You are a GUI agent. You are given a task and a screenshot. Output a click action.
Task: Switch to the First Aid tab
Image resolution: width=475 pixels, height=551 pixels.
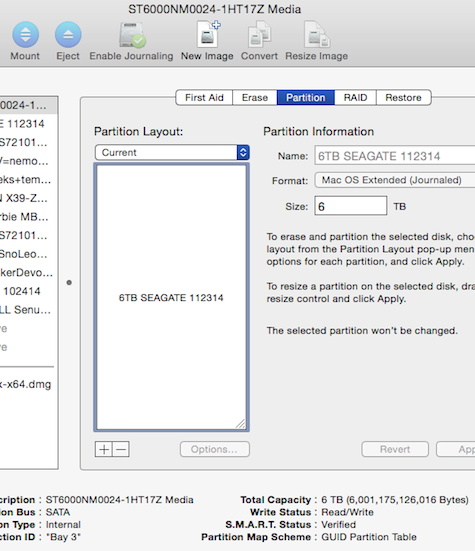204,97
